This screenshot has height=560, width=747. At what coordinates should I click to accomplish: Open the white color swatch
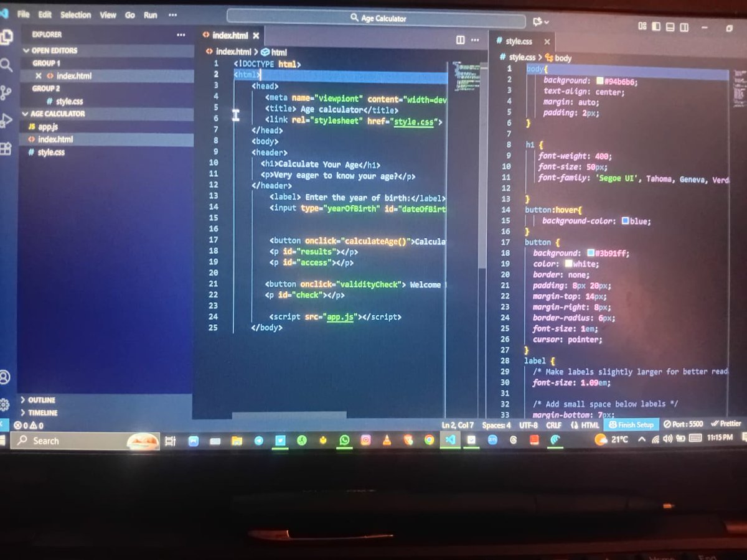click(x=568, y=264)
